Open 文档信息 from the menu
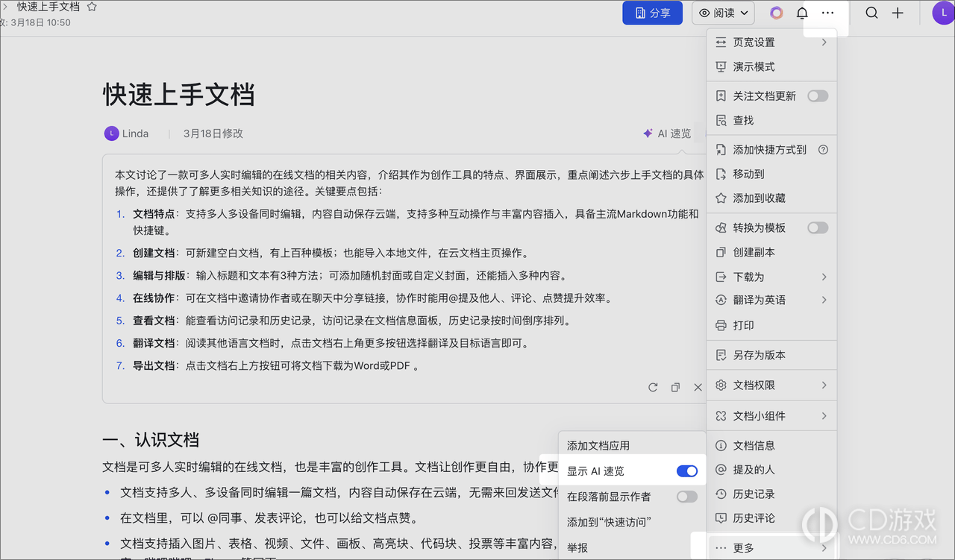The height and width of the screenshot is (560, 955). (771, 445)
